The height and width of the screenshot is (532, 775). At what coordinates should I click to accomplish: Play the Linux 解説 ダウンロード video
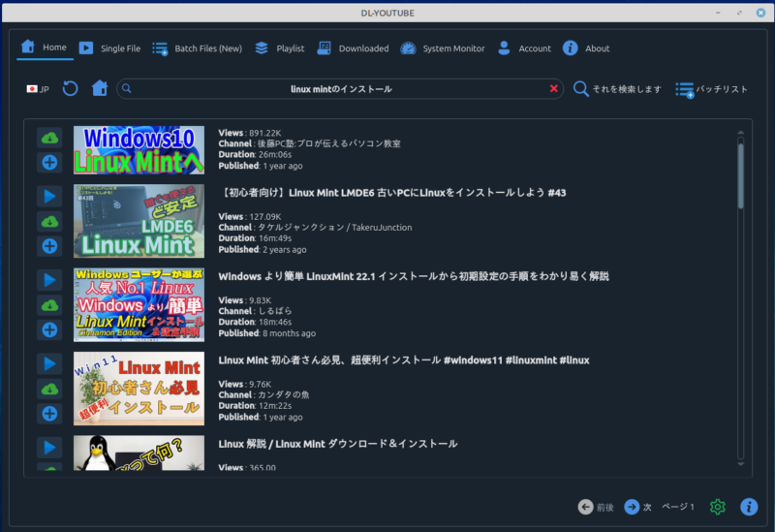click(49, 448)
